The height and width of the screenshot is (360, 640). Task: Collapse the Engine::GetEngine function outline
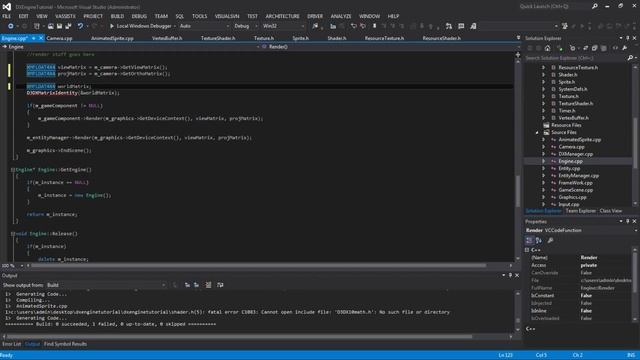click(13, 170)
